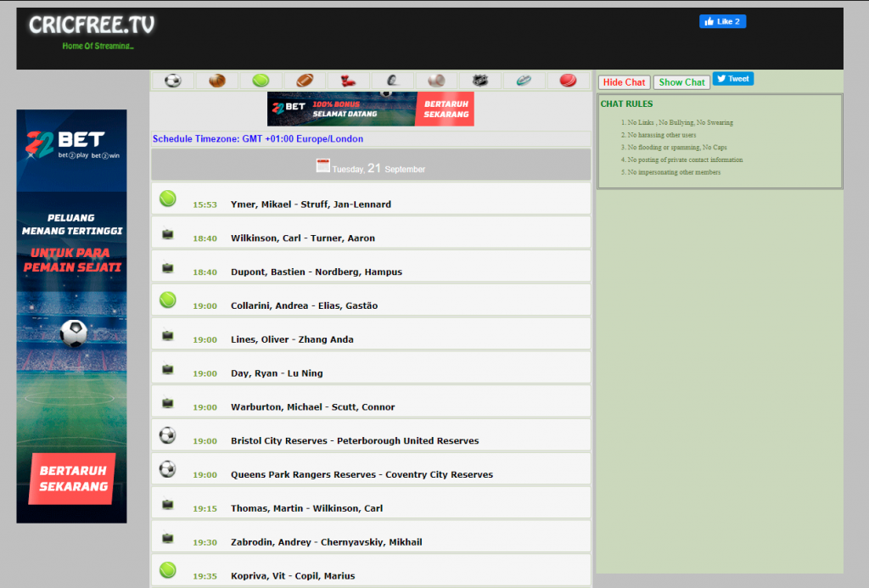Click the Hide Chat button
The width and height of the screenshot is (869, 588).
624,82
